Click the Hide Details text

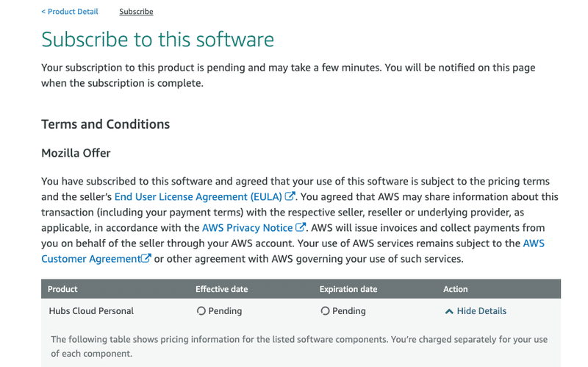[481, 311]
